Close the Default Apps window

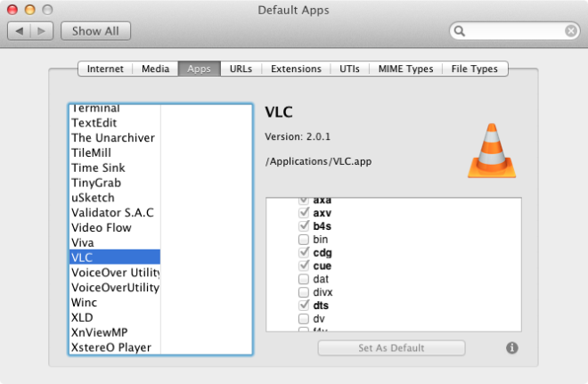pos(12,10)
